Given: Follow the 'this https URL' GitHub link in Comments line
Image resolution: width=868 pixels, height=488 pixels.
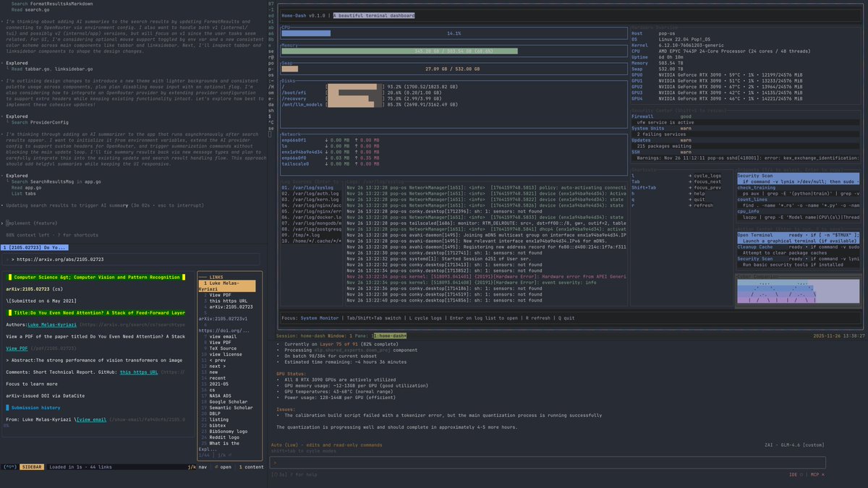Looking at the screenshot, I should (138, 372).
